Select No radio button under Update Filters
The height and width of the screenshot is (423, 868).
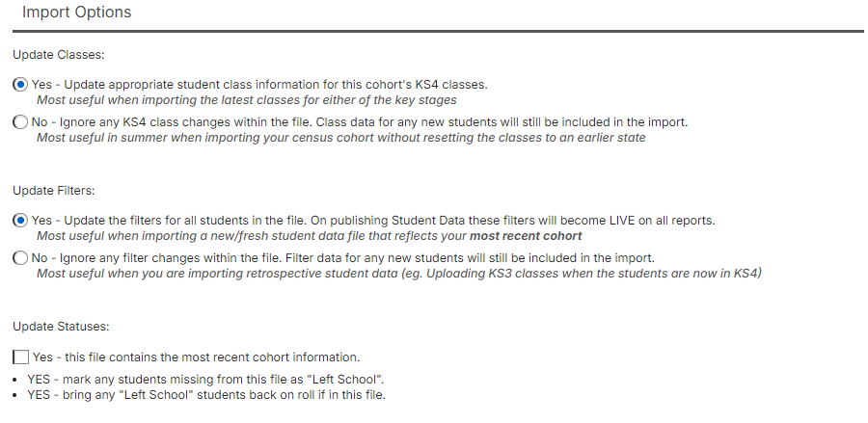tap(21, 258)
